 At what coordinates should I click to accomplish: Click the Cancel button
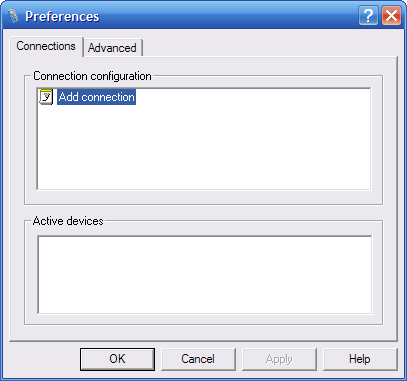(198, 359)
